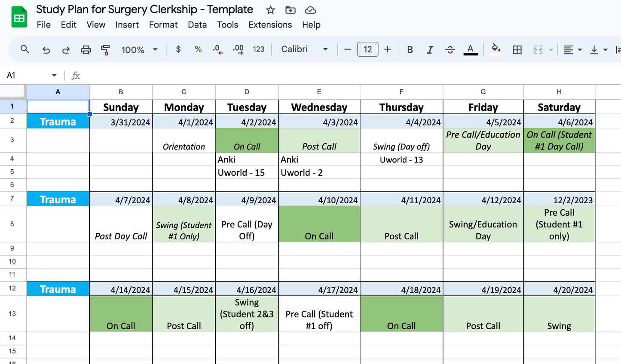The height and width of the screenshot is (364, 621).
Task: Select the paint format roller tool
Action: tap(105, 50)
